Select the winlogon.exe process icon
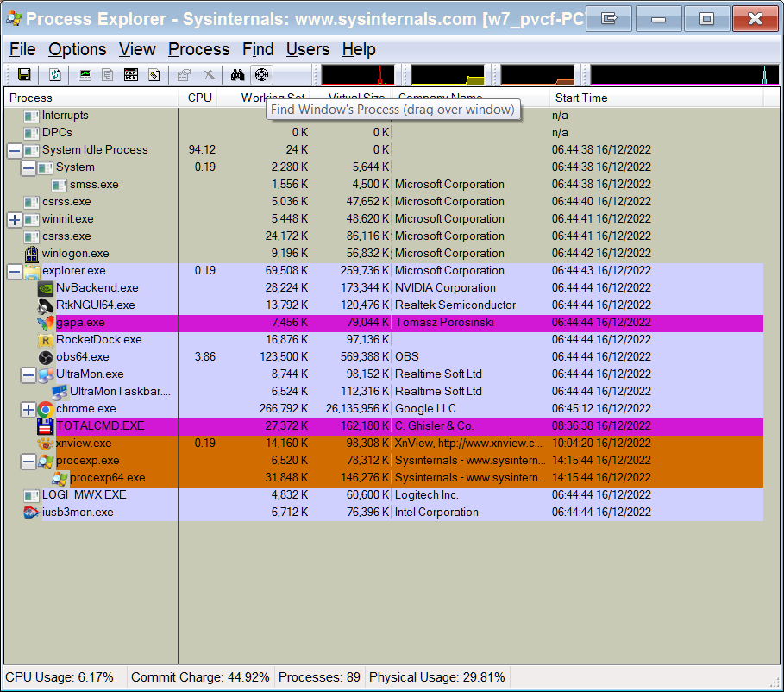The height and width of the screenshot is (692, 784). click(32, 254)
